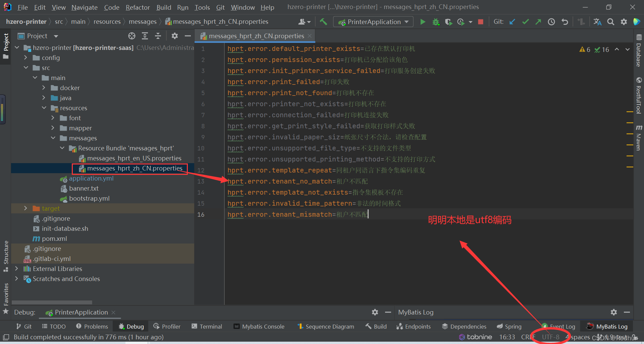Expand the java folder
Viewport: 644px width, 344px height.
click(x=44, y=98)
